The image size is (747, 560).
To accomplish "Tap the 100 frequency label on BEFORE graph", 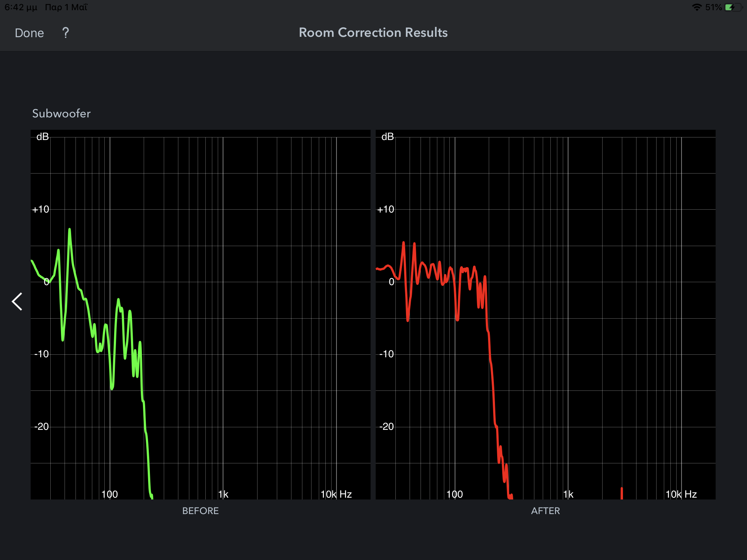I will click(109, 494).
